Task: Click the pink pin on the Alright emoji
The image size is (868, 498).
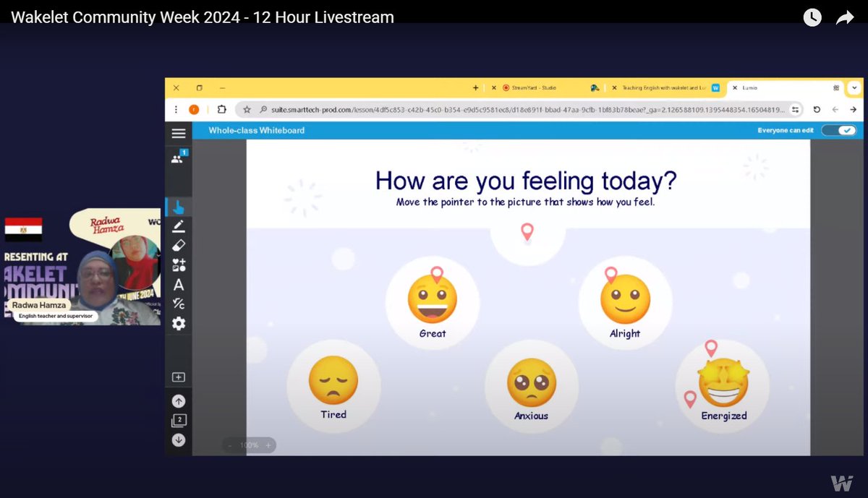Action: pos(610,275)
